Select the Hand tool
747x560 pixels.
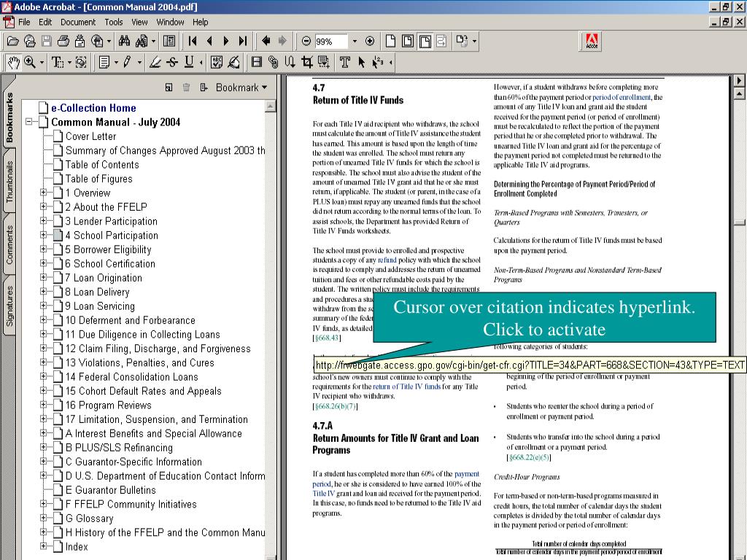tap(13, 63)
